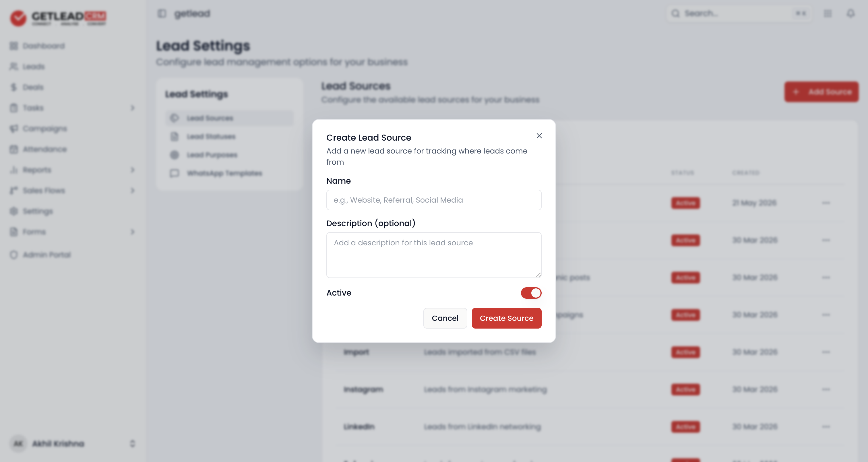The image size is (868, 462).
Task: Open WhatsApp Templates chat icon
Action: click(x=174, y=173)
